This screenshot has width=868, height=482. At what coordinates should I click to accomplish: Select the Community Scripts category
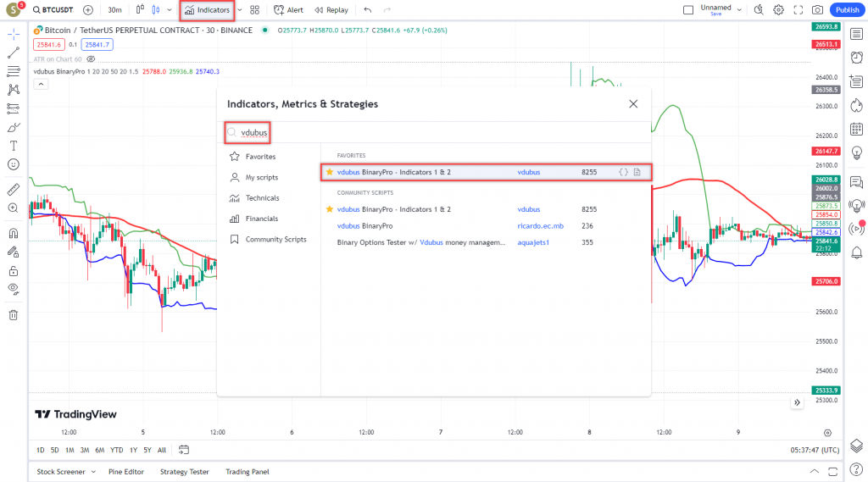coord(267,240)
